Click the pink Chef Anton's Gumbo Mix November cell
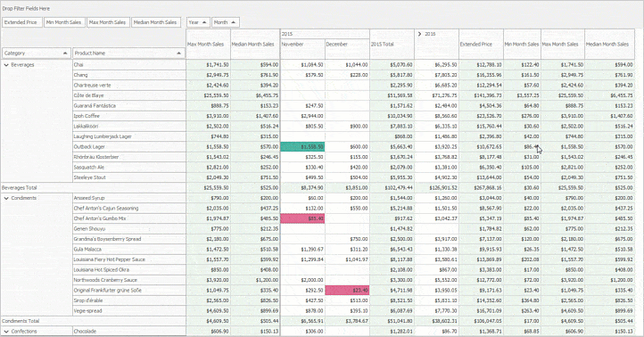This screenshot has width=644, height=337. pos(302,218)
